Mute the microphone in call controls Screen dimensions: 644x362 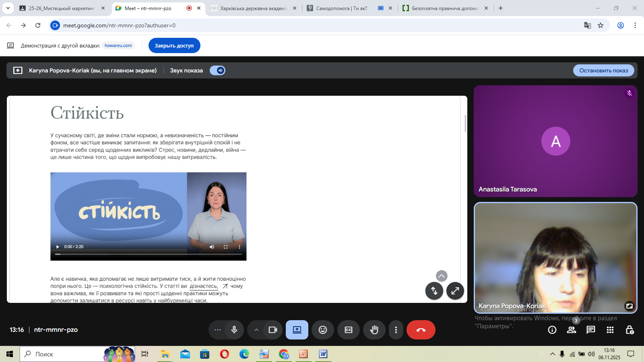(x=234, y=330)
